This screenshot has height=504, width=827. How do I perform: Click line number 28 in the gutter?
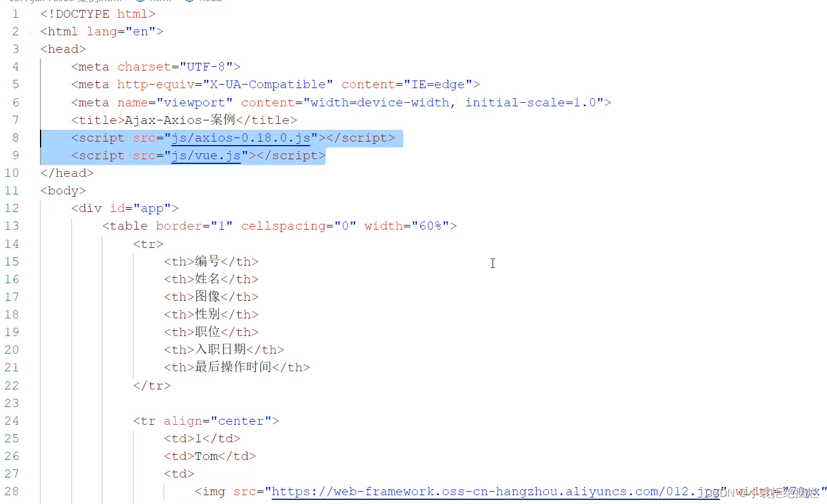coord(12,492)
